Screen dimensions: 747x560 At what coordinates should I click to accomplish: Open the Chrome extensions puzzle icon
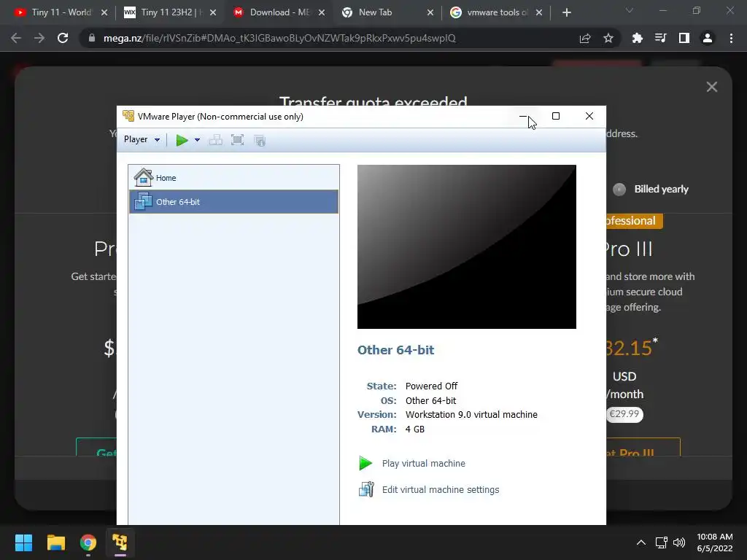pos(637,38)
